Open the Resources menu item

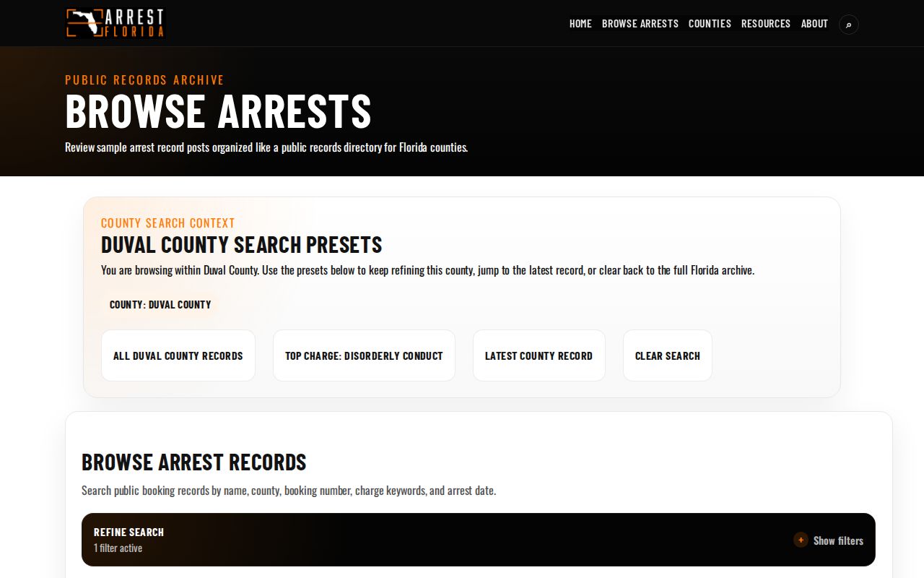(x=766, y=24)
